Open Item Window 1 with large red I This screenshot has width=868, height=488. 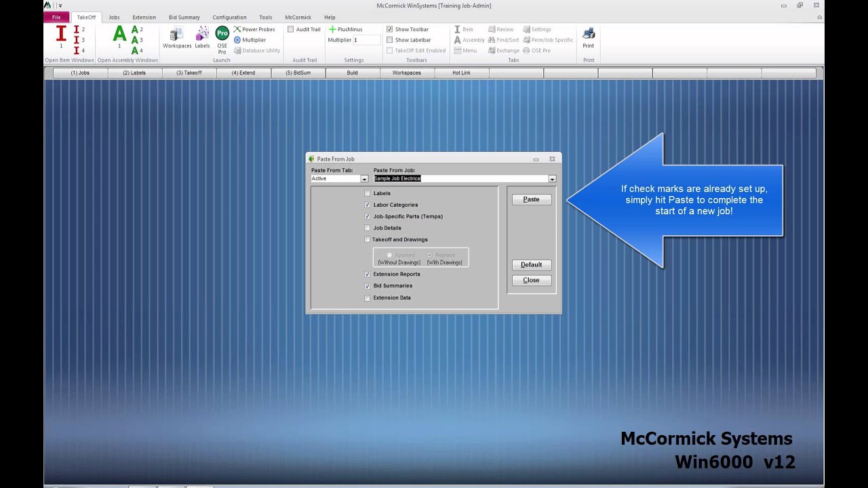point(61,37)
